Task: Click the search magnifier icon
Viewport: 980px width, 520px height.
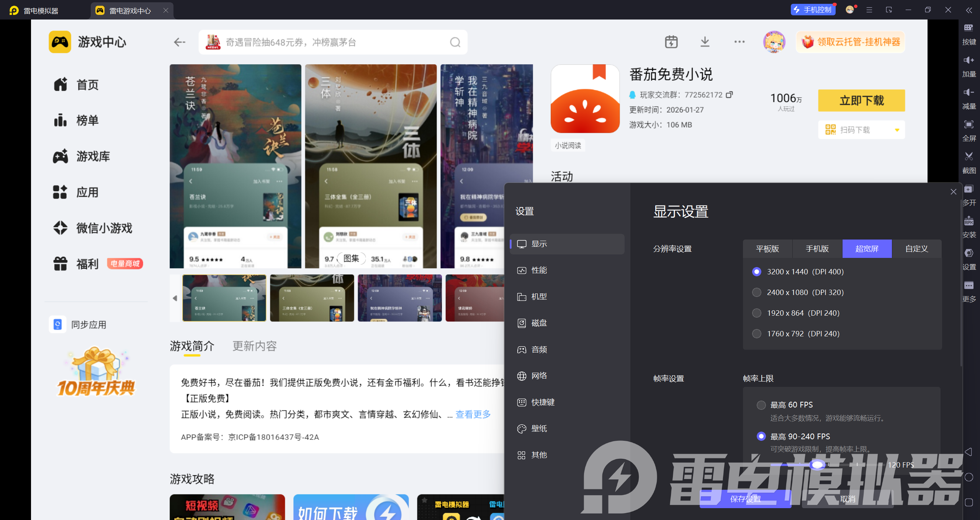Action: pos(455,42)
